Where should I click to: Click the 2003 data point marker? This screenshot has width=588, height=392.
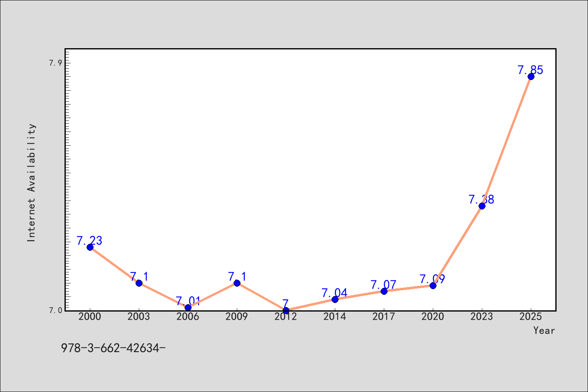139,283
